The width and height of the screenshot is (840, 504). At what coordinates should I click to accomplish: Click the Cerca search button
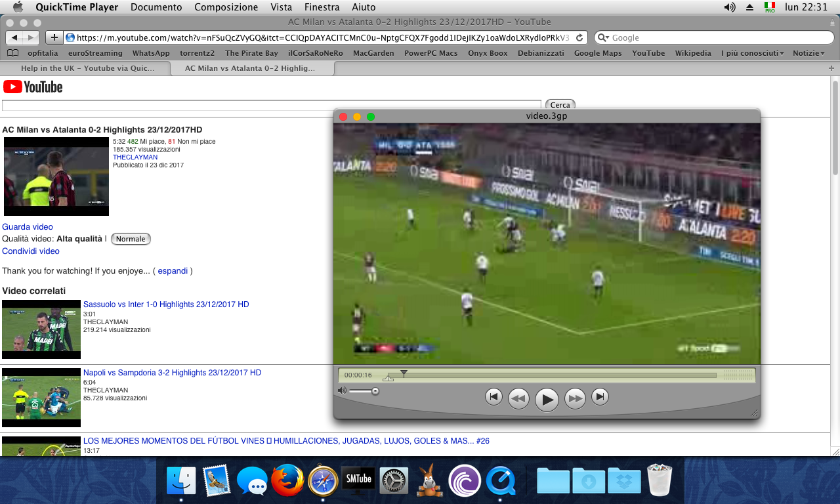pos(560,105)
